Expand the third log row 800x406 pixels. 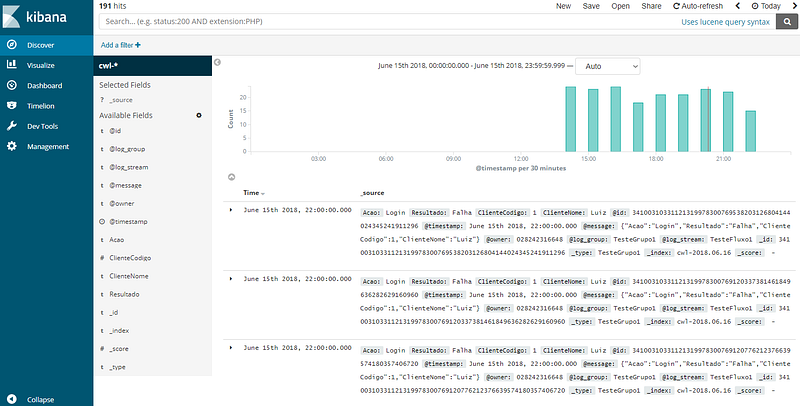pos(231,347)
